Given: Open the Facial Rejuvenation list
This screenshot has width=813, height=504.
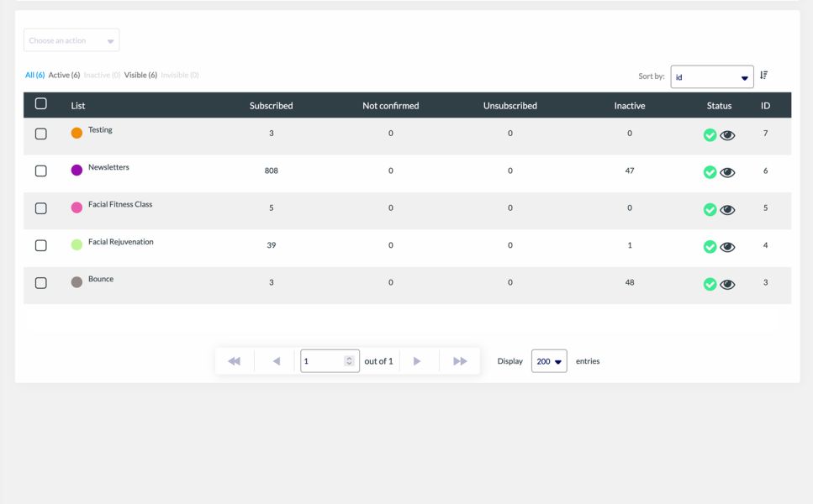Looking at the screenshot, I should (x=120, y=242).
